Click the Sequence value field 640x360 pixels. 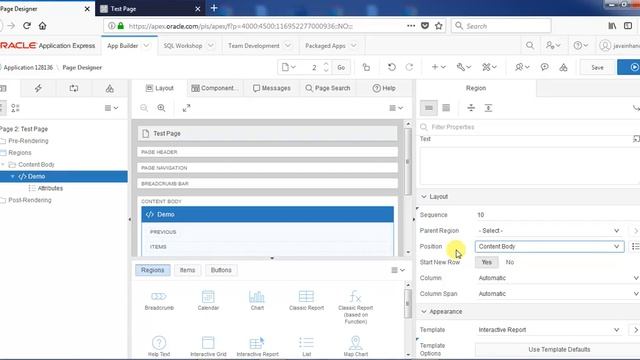tap(558, 215)
